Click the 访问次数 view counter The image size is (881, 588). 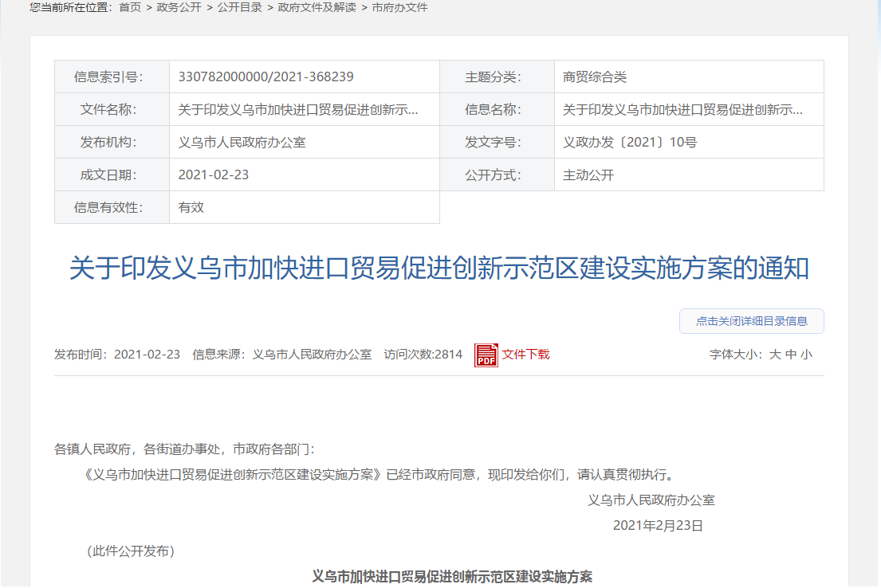(423, 355)
